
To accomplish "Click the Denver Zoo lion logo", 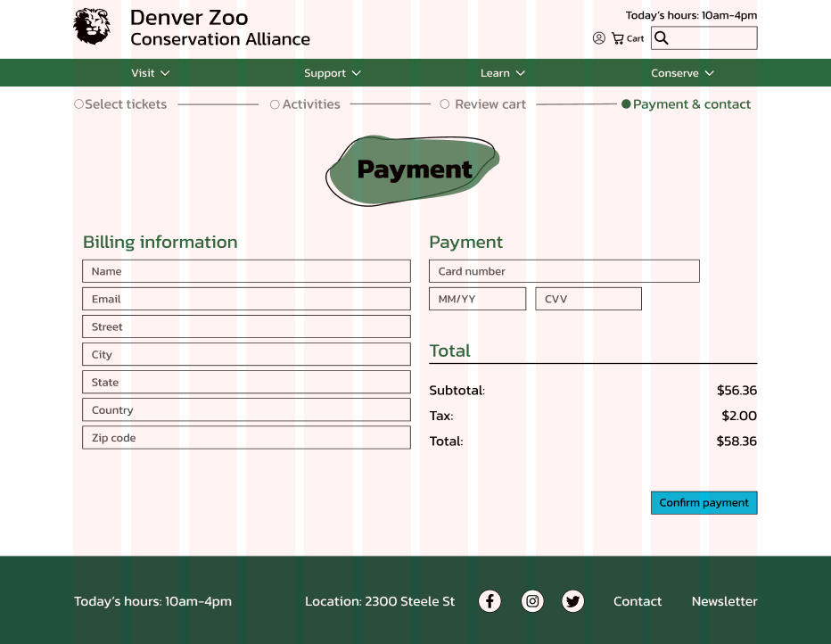I will pos(92,27).
